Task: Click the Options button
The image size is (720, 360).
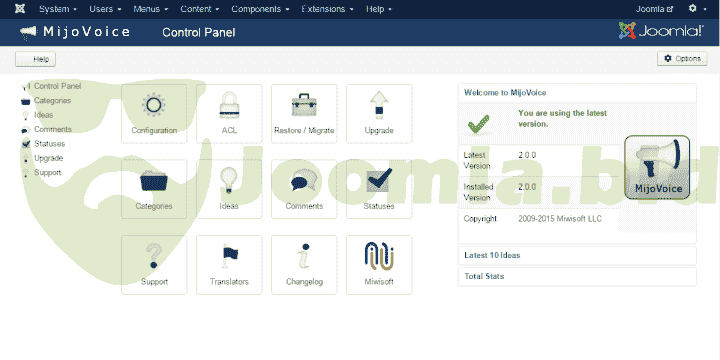Action: 682,59
